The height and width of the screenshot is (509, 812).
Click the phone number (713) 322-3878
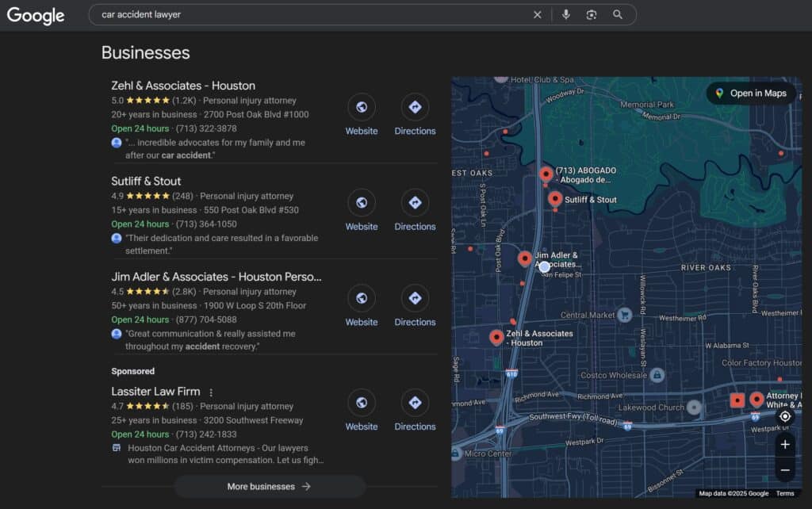pos(206,128)
